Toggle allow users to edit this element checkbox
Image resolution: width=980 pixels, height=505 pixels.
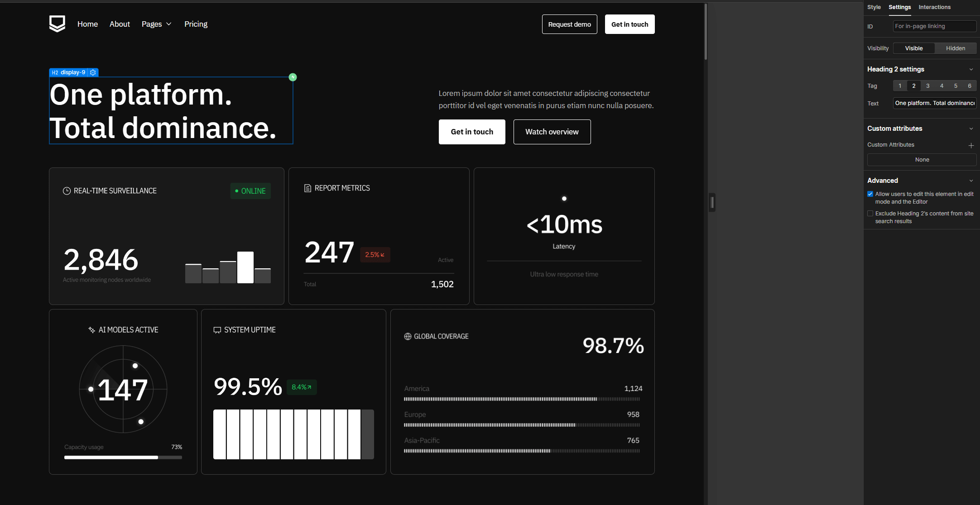[870, 194]
